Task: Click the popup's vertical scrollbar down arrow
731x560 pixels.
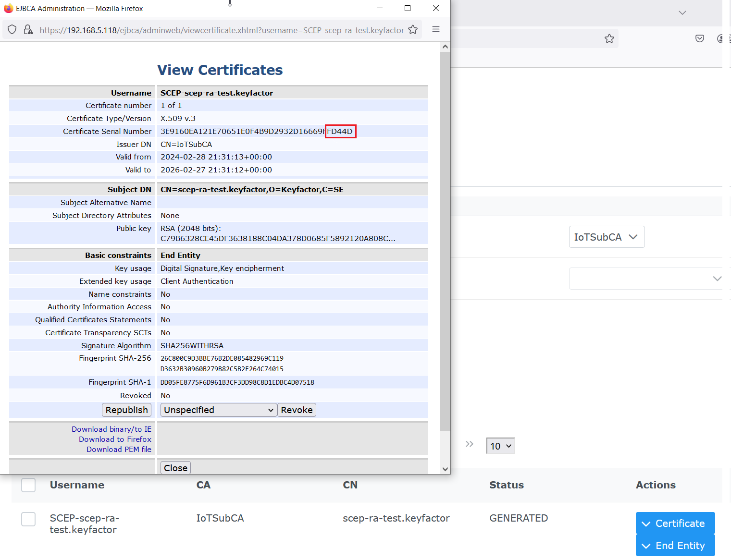Action: [x=445, y=469]
